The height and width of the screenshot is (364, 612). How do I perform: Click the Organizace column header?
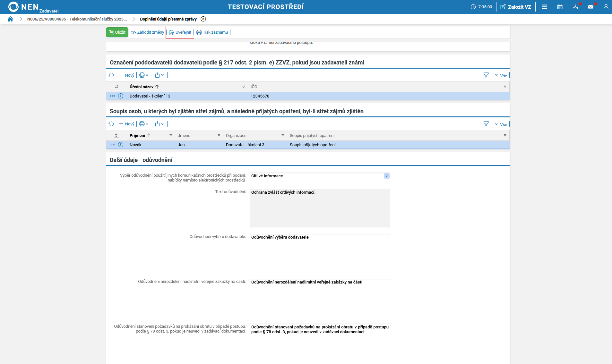point(236,135)
